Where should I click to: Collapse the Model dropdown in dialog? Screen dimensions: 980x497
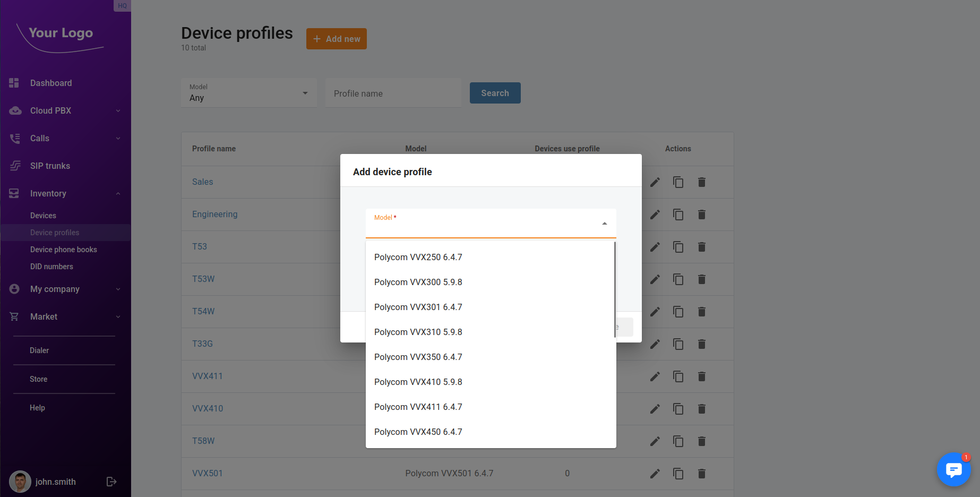click(x=604, y=224)
